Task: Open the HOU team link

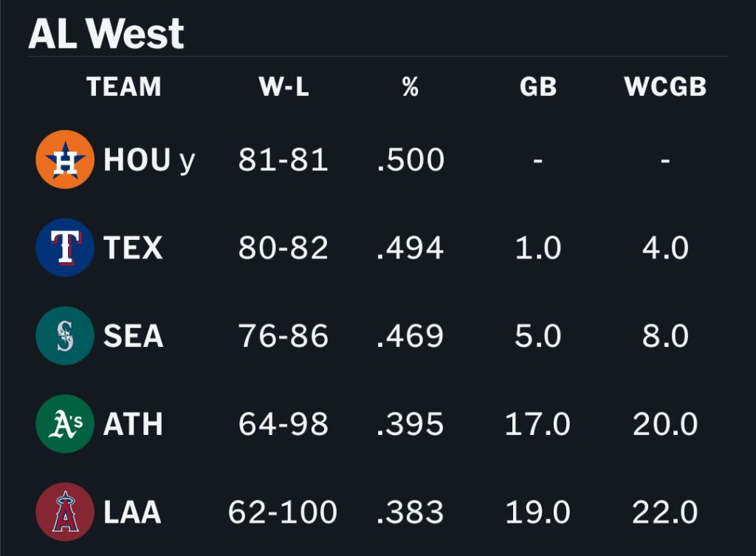Action: coord(137,159)
